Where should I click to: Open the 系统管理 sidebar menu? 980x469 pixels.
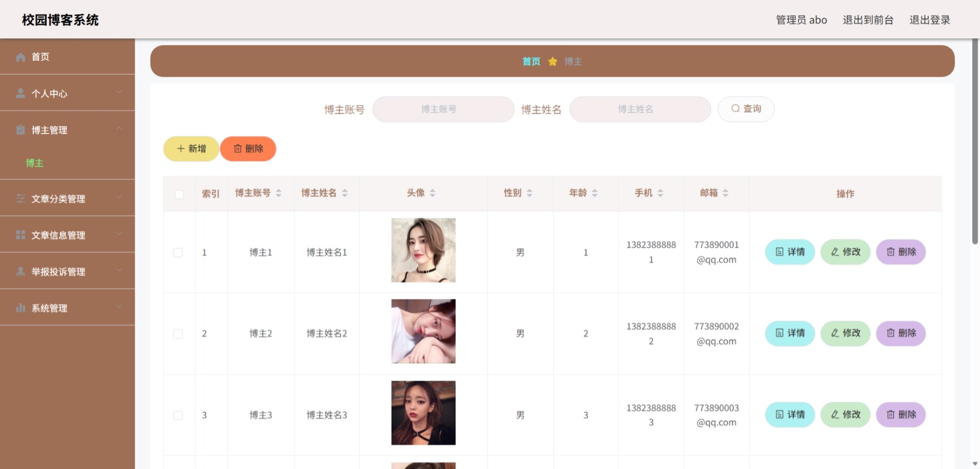tap(67, 307)
